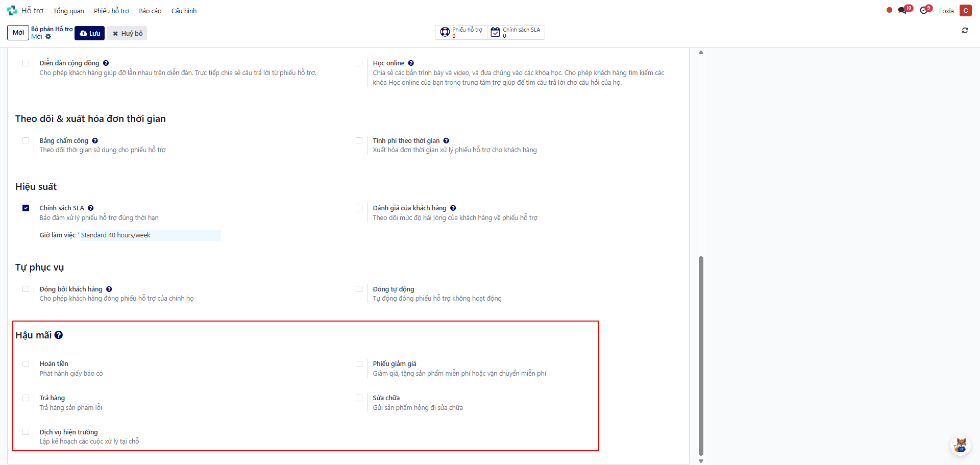
Task: Enable the Hoàn tiền checkbox
Action: (26, 364)
